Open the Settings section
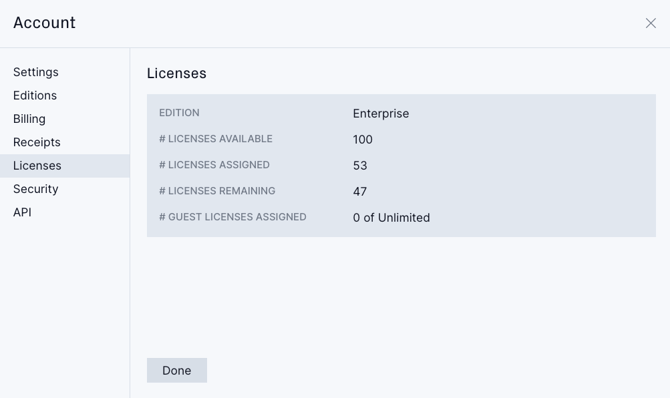The image size is (670, 398). click(36, 72)
